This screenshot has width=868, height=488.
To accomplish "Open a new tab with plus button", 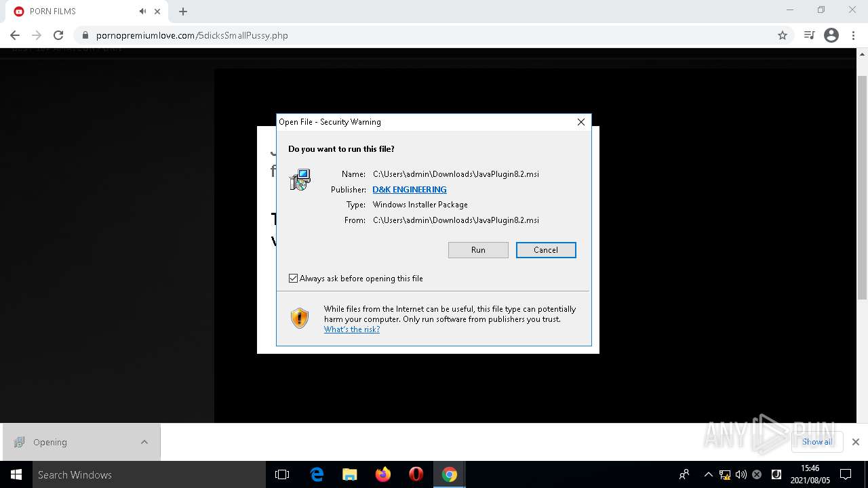I will pos(183,12).
